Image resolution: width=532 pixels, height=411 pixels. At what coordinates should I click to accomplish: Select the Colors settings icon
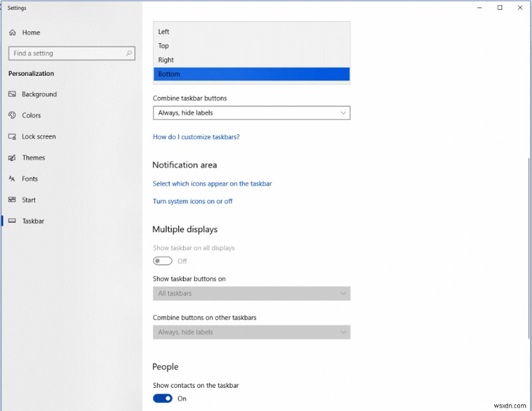tap(12, 115)
